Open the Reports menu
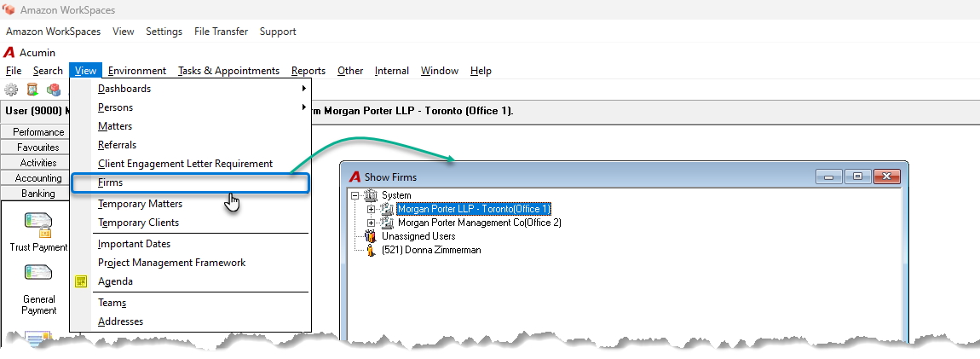 (308, 71)
